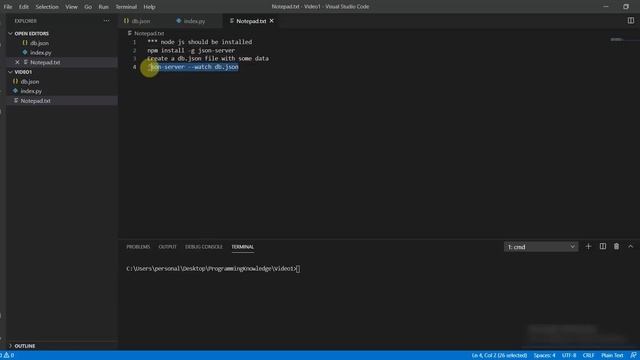Open Explorer more actions ellipsis
This screenshot has width=640, height=360.
(x=107, y=21)
